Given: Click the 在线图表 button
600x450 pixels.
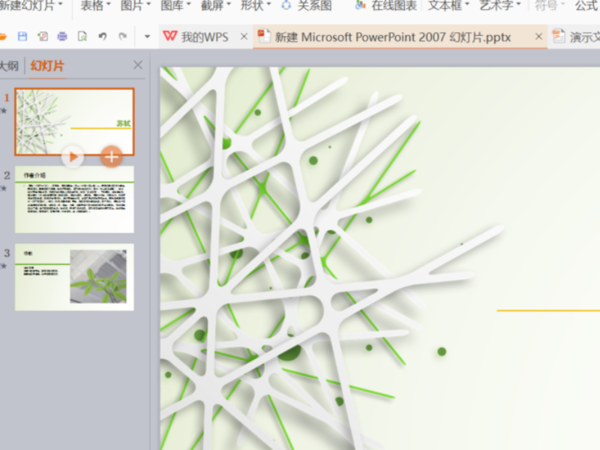Looking at the screenshot, I should 386,5.
